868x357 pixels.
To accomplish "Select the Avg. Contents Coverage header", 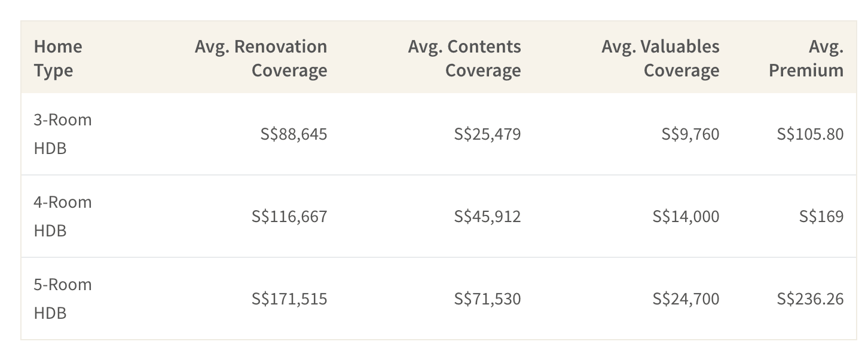I will coord(464,58).
